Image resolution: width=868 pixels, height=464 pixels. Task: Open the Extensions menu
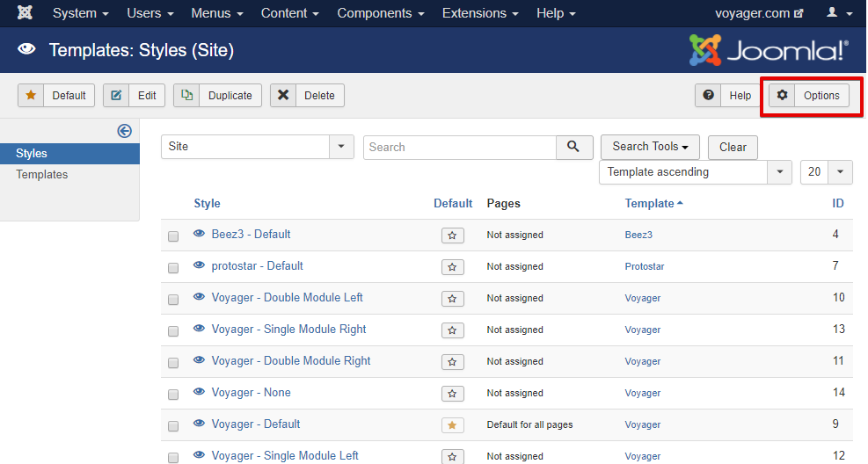(x=480, y=12)
